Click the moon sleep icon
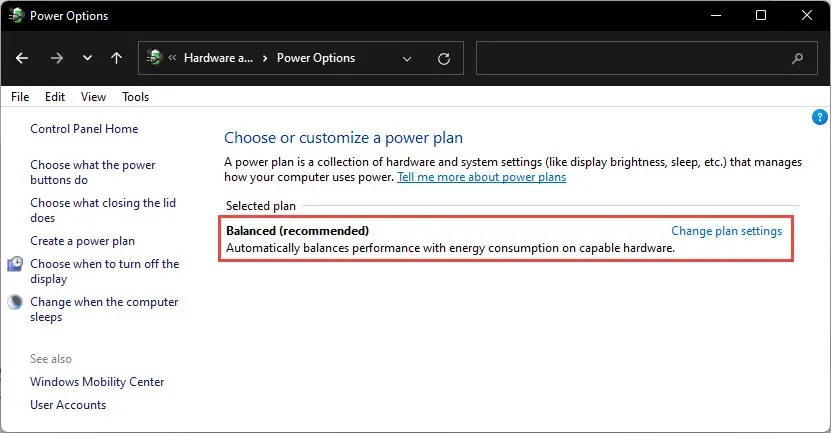831x433 pixels. (15, 302)
